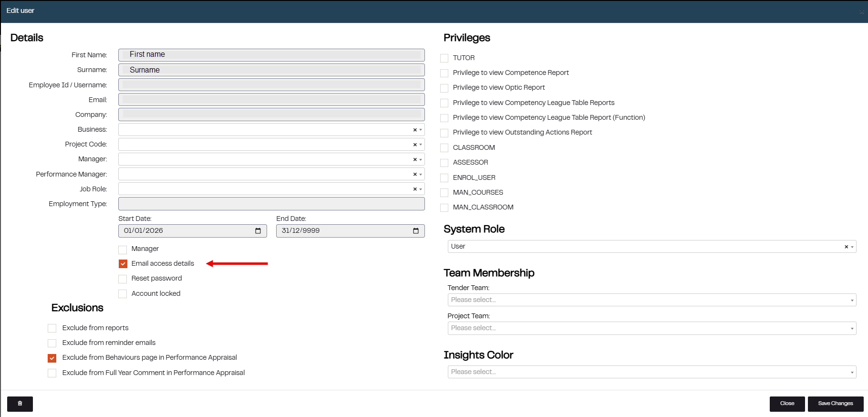Screen dimensions: 868x417
Task: Clear the Business field with its X icon
Action: click(x=415, y=130)
